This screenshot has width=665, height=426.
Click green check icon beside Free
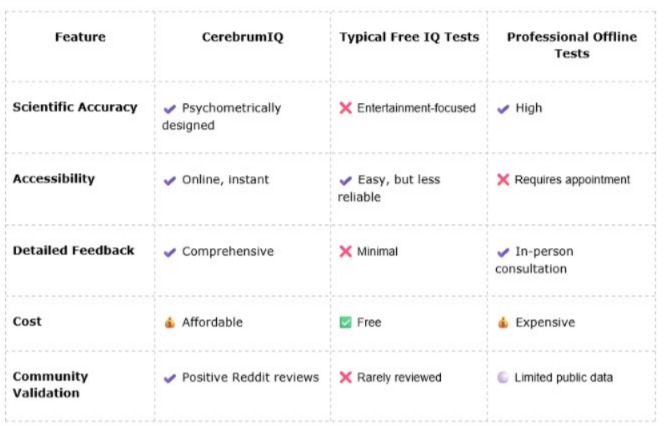point(346,323)
